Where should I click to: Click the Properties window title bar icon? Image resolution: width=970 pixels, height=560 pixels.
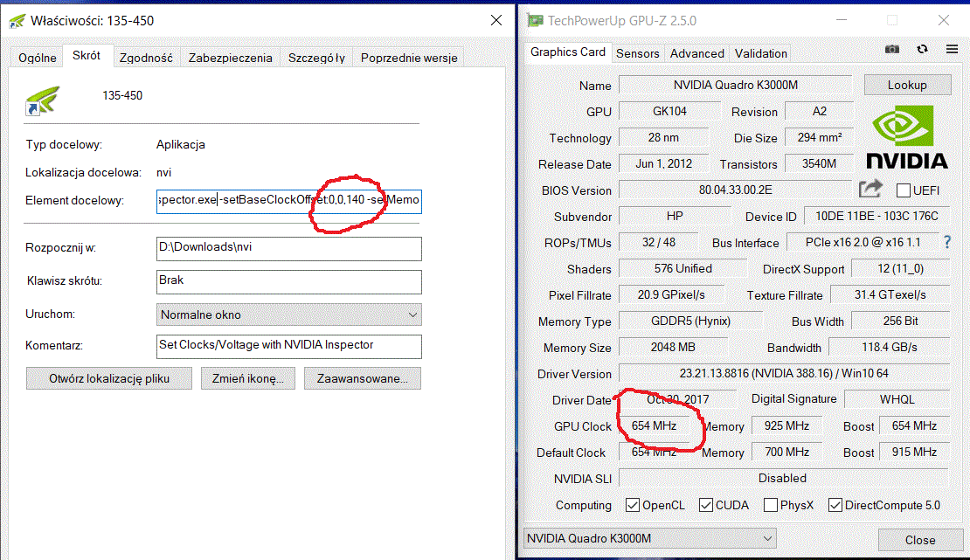tap(17, 21)
